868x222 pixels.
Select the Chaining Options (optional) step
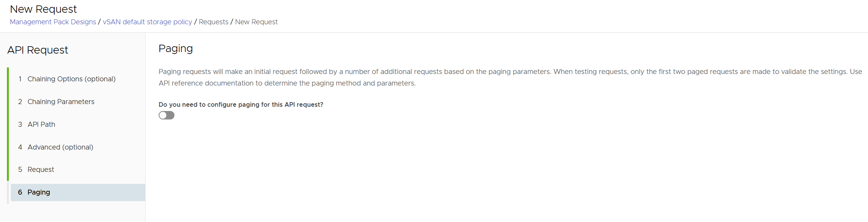[71, 79]
